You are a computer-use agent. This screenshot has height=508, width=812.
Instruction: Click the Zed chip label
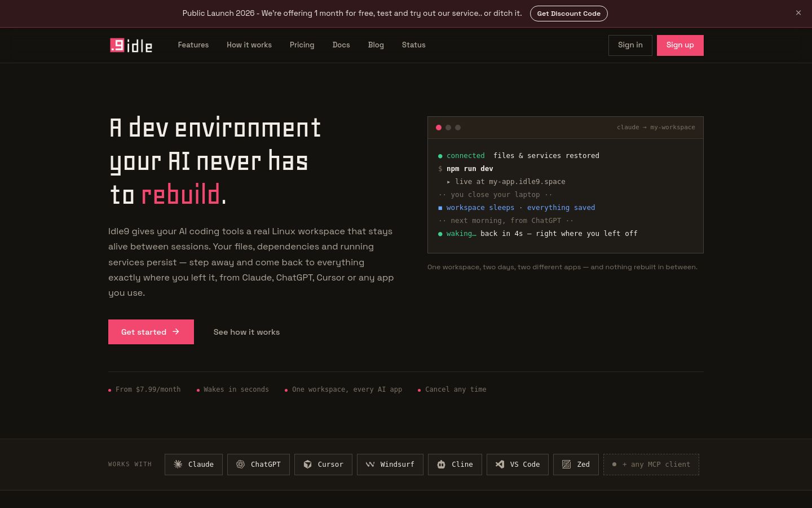[x=584, y=465]
